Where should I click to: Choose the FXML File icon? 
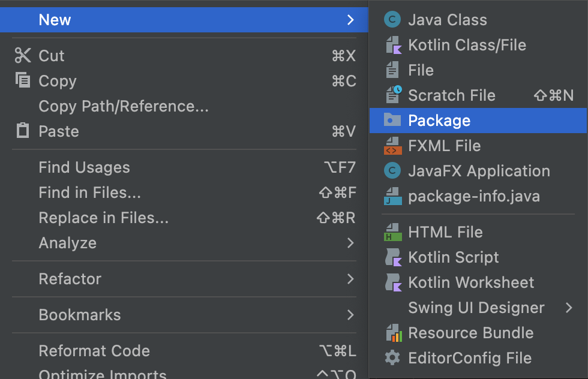(x=392, y=146)
